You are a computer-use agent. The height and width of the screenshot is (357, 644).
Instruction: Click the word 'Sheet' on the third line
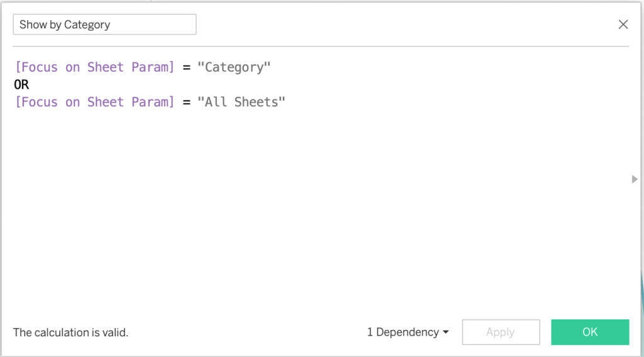pos(105,102)
